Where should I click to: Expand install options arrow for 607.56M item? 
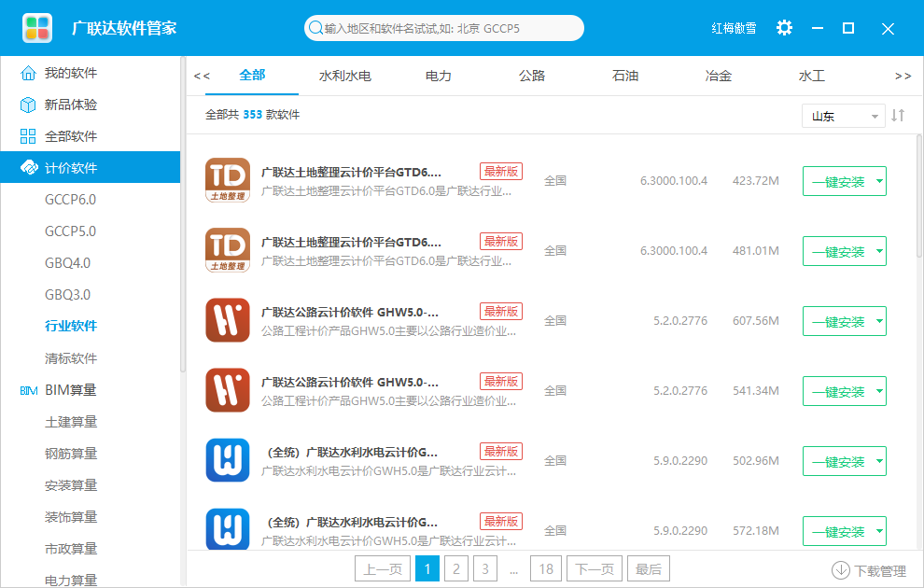pos(879,322)
